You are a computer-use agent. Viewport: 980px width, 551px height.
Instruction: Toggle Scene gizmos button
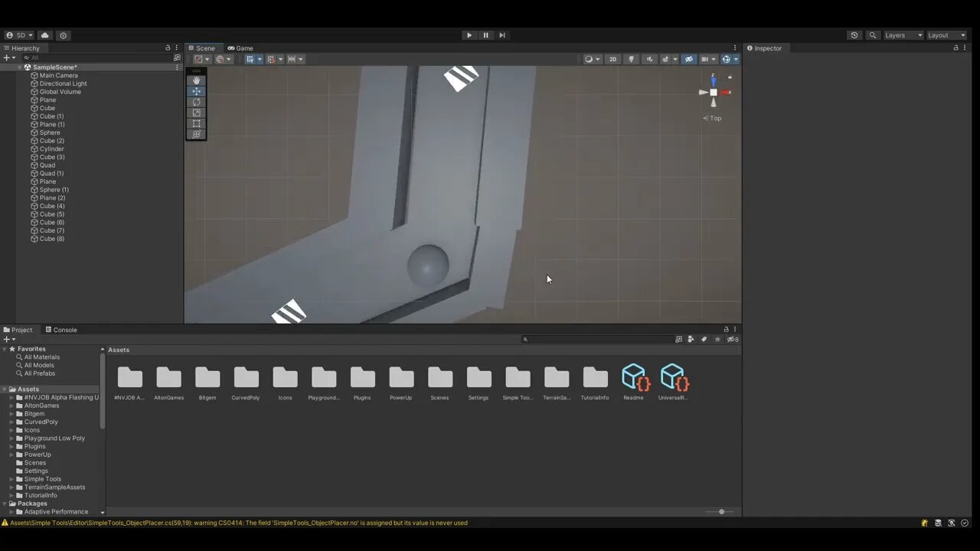point(727,59)
